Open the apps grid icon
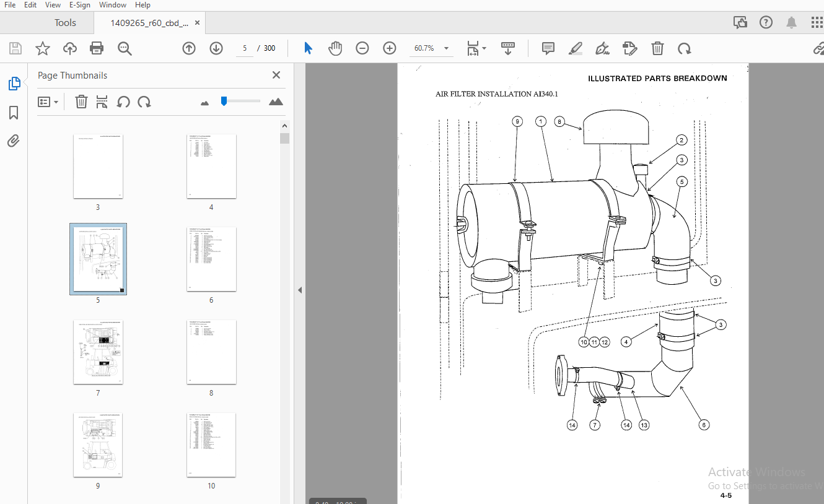824x504 pixels. 817,23
